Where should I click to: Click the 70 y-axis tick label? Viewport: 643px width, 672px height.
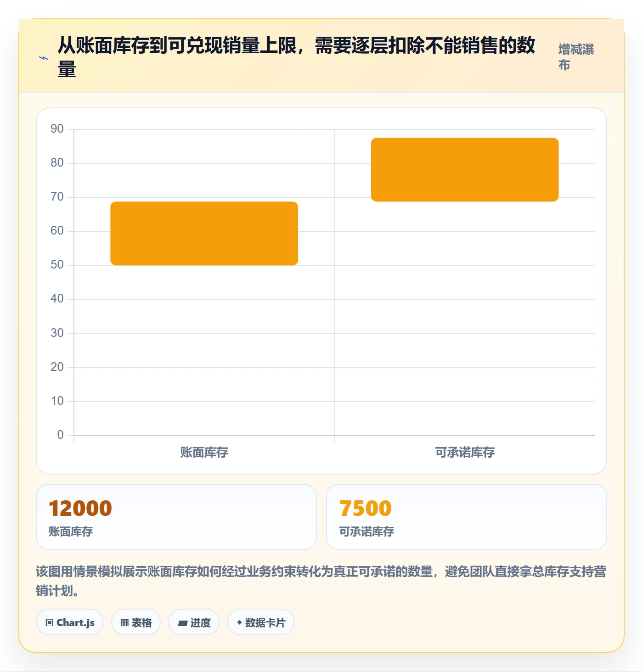point(57,196)
